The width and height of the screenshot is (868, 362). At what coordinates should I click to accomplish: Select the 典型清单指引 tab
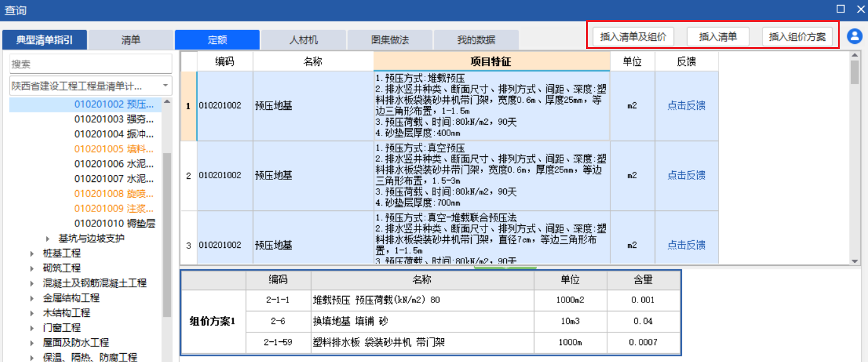pyautogui.click(x=45, y=39)
